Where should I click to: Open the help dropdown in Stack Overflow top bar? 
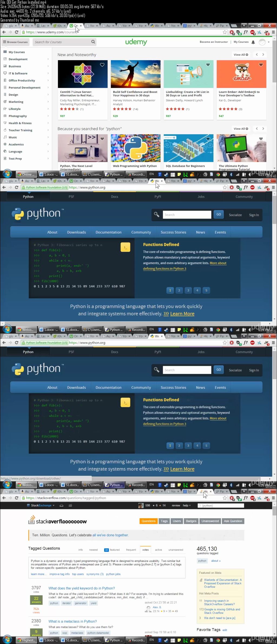point(187,505)
